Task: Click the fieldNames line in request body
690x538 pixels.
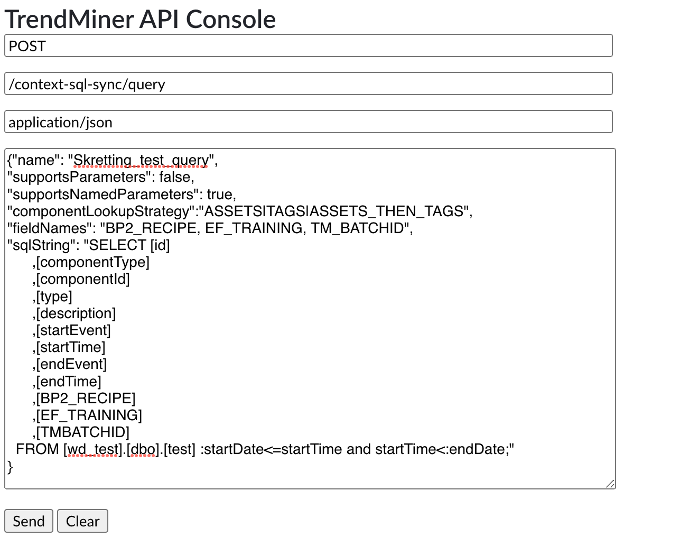Action: 210,228
